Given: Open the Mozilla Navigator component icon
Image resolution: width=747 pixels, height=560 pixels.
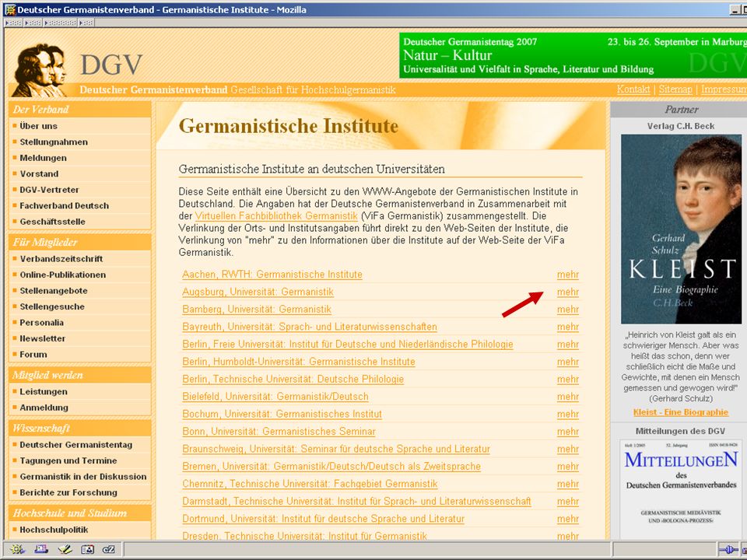Looking at the screenshot, I should point(18,549).
